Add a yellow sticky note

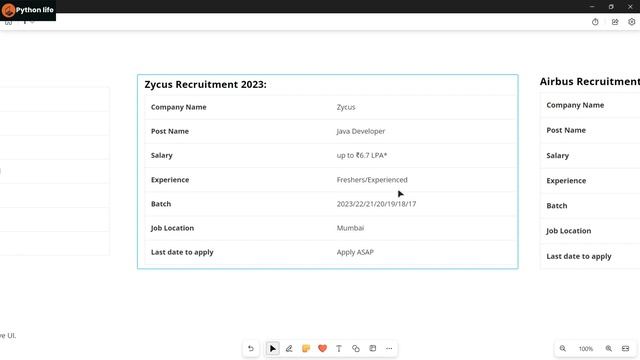(306, 349)
